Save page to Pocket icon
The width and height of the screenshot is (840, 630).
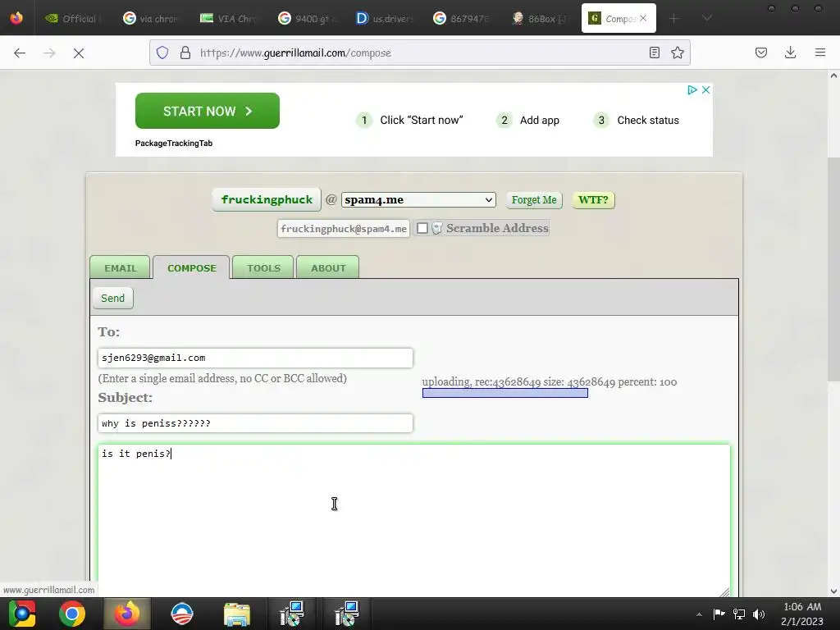tap(761, 52)
